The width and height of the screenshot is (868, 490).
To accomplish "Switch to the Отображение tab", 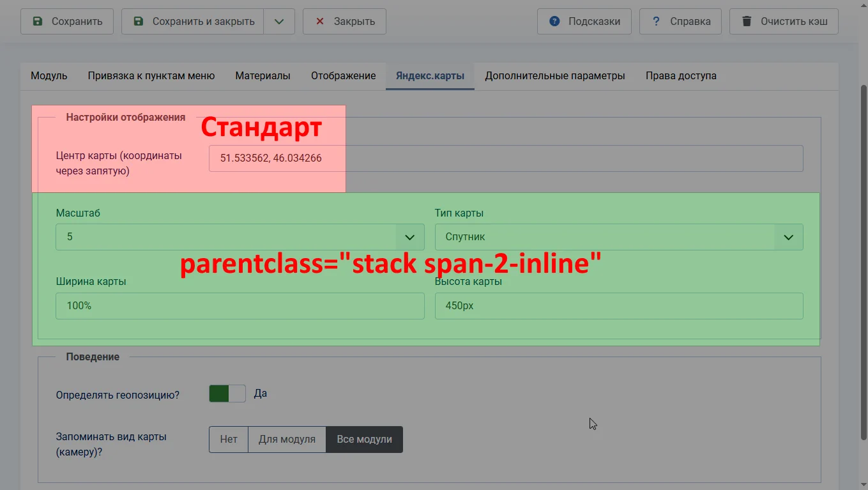I will click(343, 75).
